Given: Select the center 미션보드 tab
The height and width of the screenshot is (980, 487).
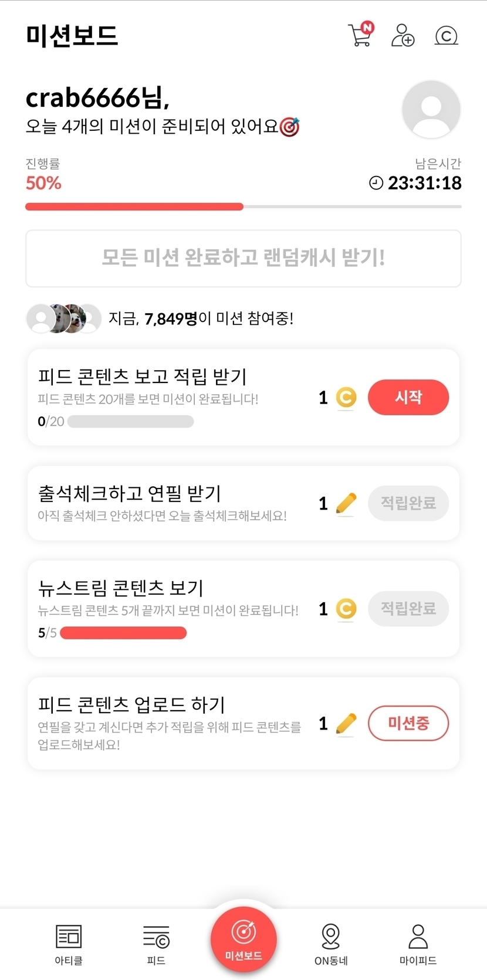Looking at the screenshot, I should [243, 939].
